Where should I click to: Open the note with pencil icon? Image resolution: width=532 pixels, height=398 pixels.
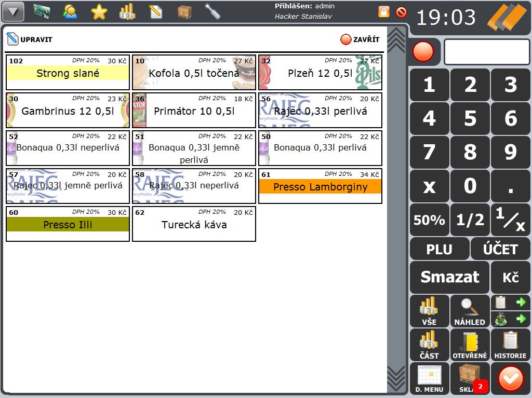click(x=156, y=12)
